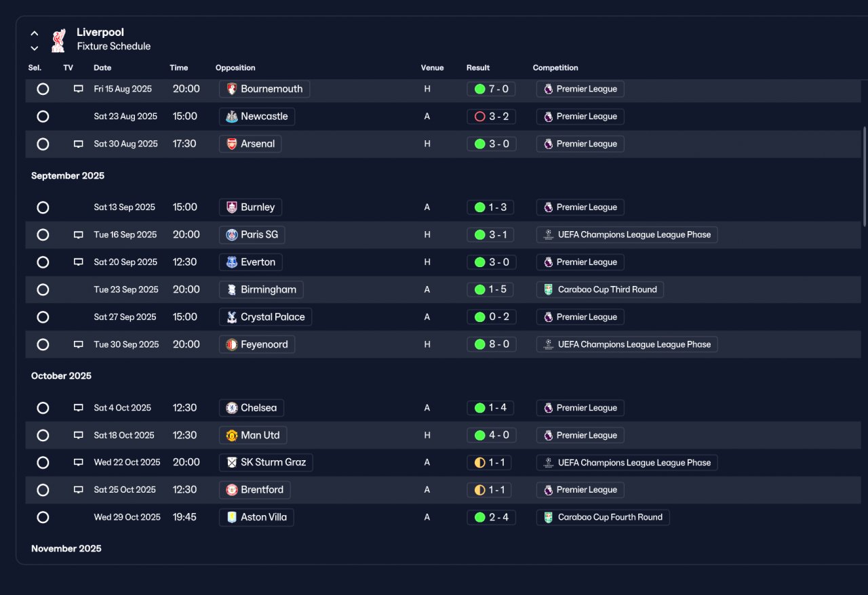Click the Liverpool club crest icon
Screen dimensions: 868x595
tap(59, 40)
